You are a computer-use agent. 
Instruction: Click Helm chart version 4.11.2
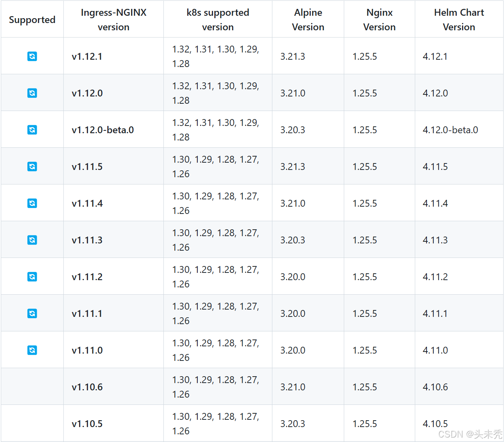click(x=435, y=277)
